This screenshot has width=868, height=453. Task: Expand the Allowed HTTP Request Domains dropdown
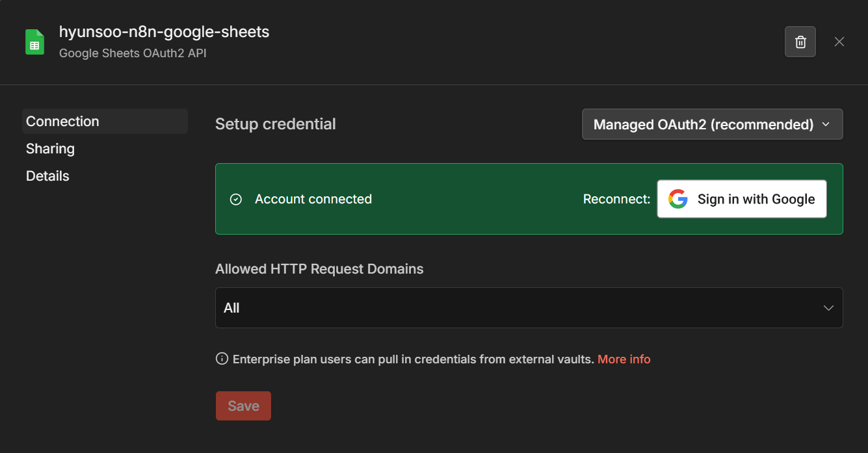point(529,308)
